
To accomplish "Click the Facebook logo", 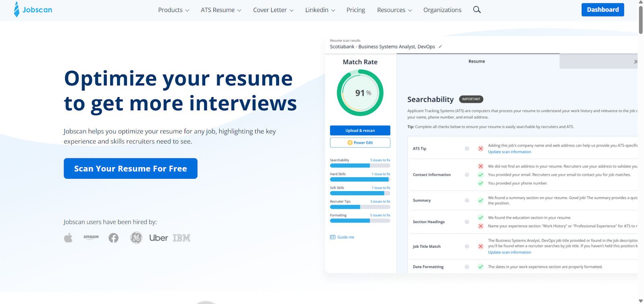I will point(114,238).
